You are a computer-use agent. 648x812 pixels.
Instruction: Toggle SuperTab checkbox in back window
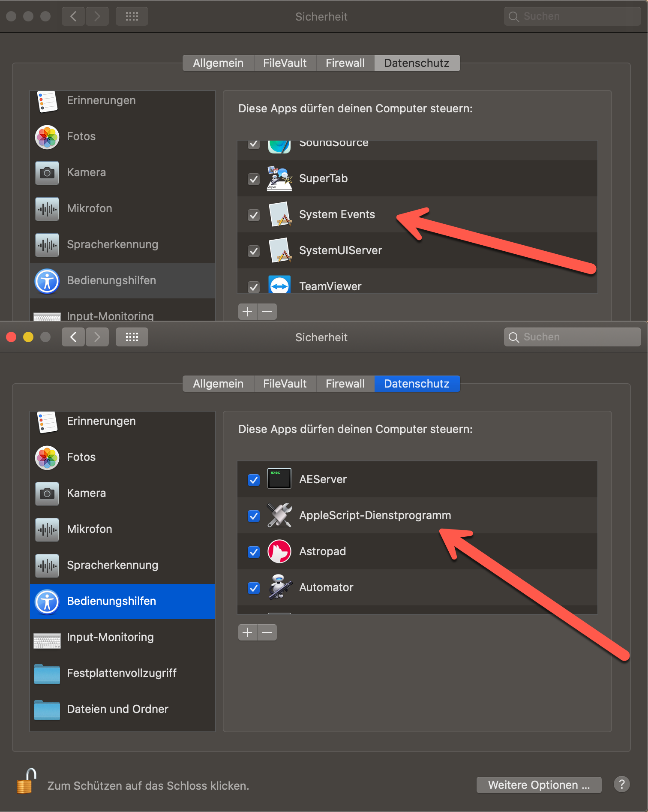click(254, 179)
